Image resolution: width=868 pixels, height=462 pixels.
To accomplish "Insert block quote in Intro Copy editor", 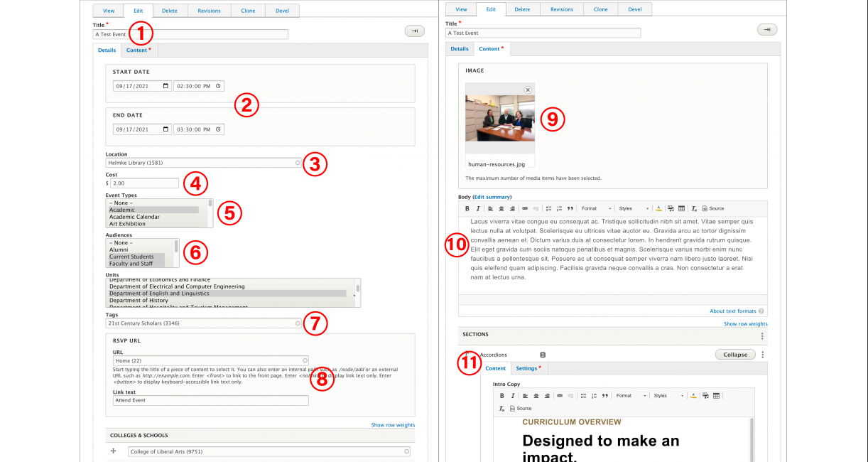I will click(x=605, y=396).
